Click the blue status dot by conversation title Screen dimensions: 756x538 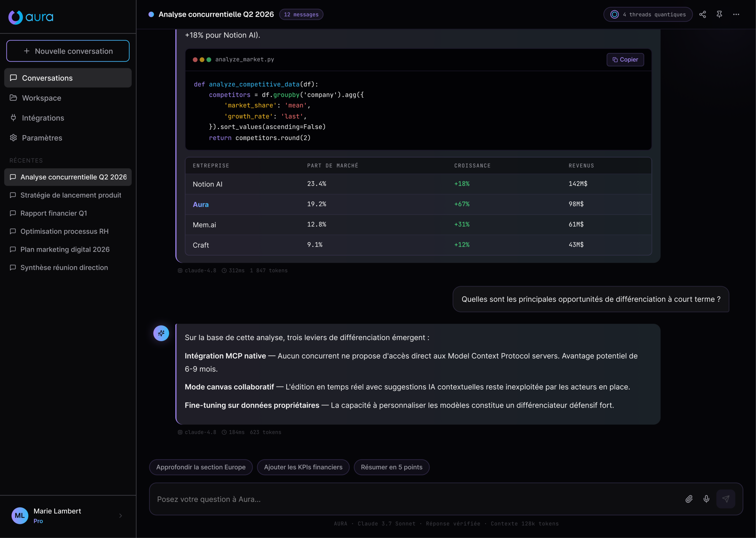[x=151, y=14]
